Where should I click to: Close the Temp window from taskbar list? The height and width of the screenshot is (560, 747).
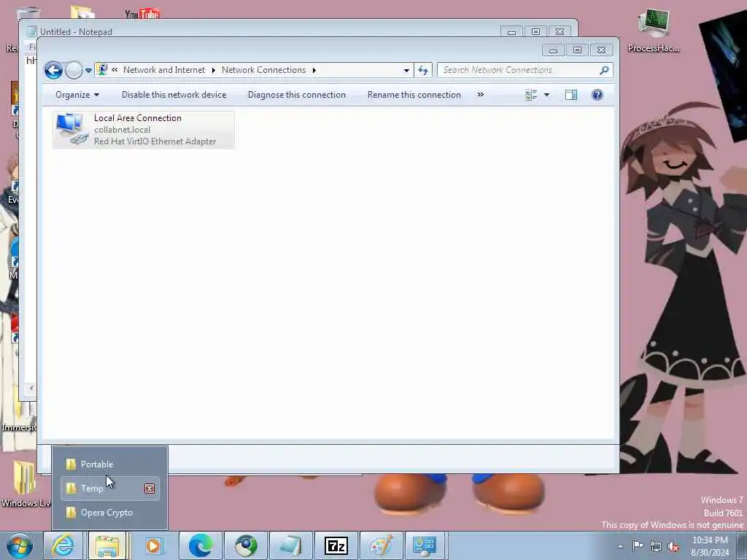pos(150,489)
